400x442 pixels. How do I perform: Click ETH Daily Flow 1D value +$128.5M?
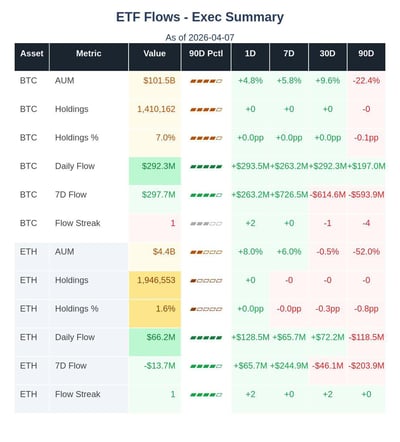[x=250, y=337]
